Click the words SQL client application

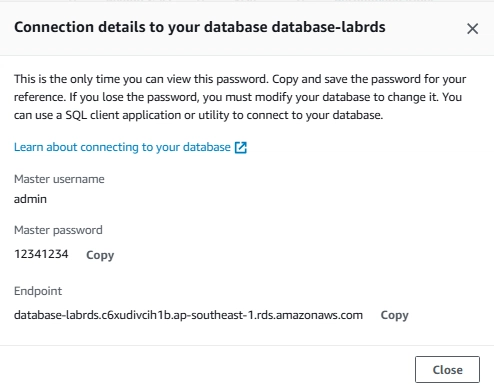[x=123, y=115]
